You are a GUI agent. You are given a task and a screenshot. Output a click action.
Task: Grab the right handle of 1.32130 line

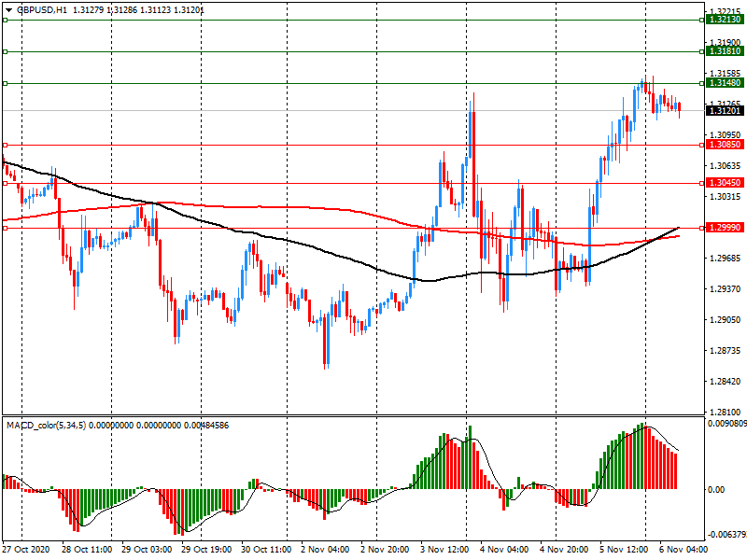tap(702, 20)
